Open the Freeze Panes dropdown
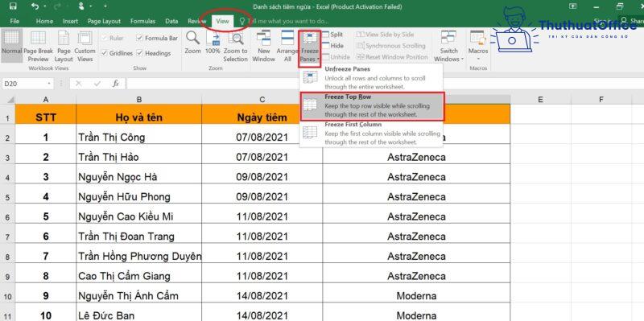Screen dimensions: 644x321 point(310,47)
